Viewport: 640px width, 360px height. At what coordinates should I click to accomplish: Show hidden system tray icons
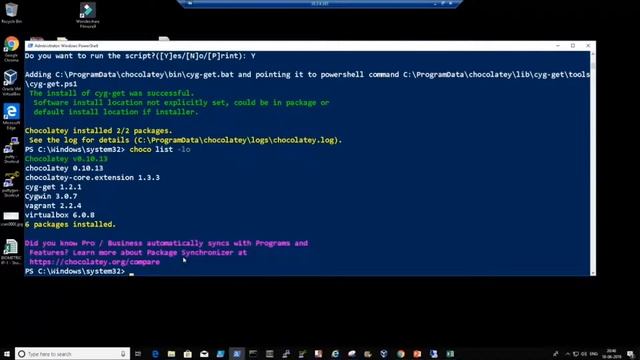(x=567, y=354)
